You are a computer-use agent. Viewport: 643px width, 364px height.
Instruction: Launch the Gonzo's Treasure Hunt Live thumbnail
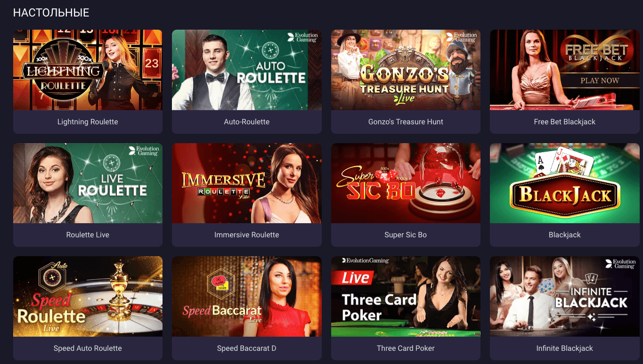point(406,70)
